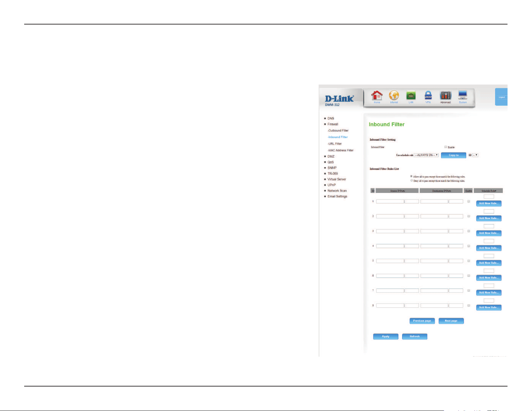
Task: Select the Inbound Filter sidebar entry
Action: pos(338,137)
